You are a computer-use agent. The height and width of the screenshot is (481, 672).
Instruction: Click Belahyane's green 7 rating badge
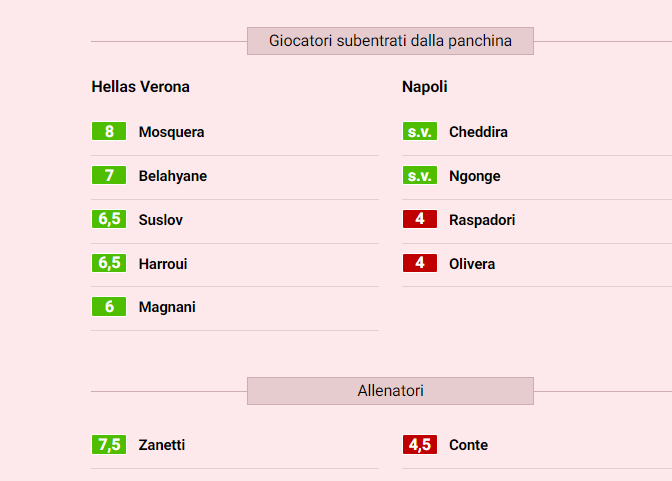[x=108, y=176]
